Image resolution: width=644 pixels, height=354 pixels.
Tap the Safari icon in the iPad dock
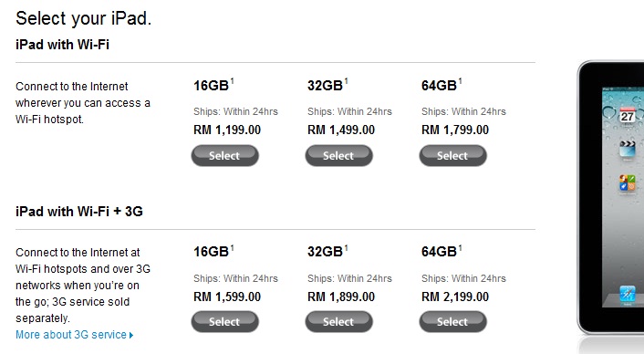tap(628, 294)
